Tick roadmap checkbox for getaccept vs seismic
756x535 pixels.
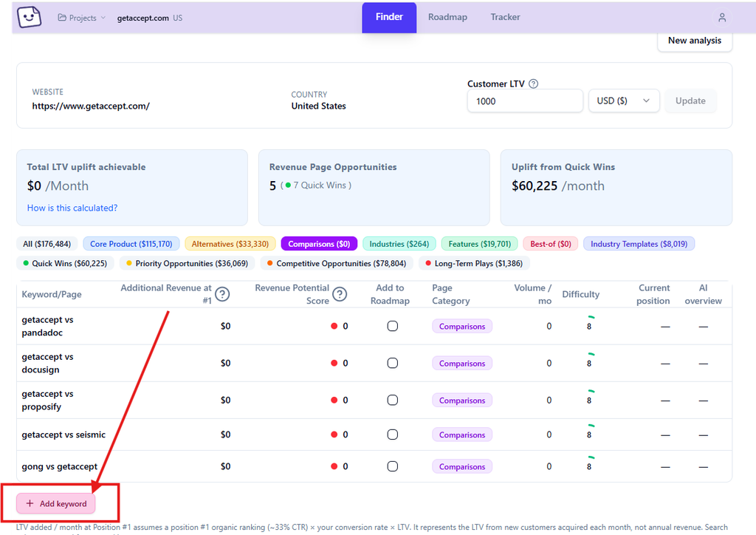393,435
